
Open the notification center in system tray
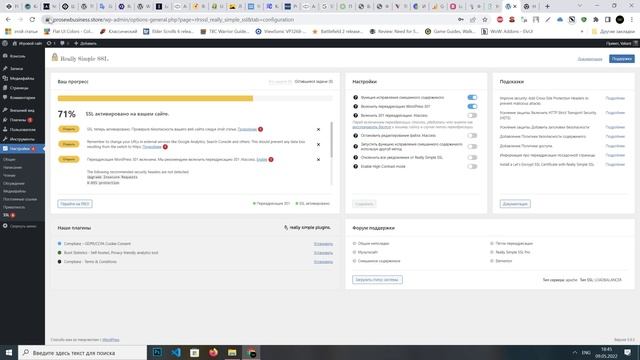pyautogui.click(x=628, y=353)
